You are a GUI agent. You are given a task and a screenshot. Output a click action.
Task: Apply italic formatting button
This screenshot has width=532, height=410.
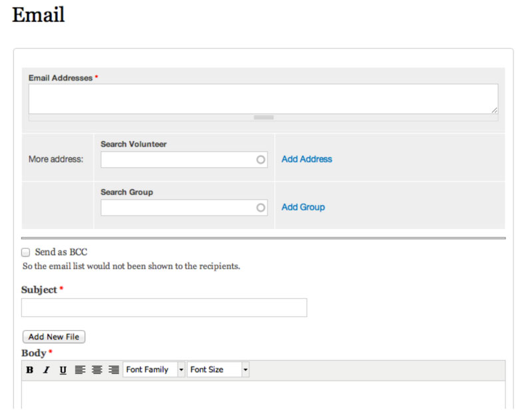(47, 369)
